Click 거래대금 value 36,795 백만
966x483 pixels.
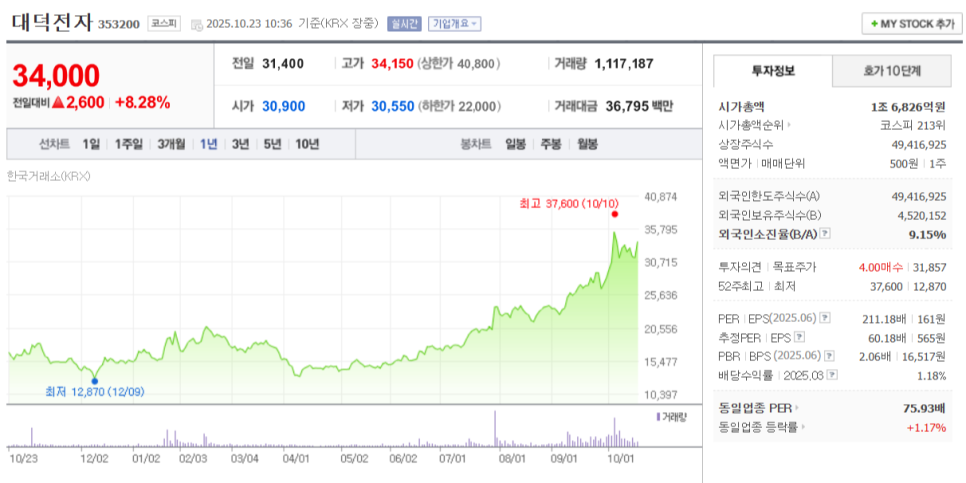tap(639, 106)
